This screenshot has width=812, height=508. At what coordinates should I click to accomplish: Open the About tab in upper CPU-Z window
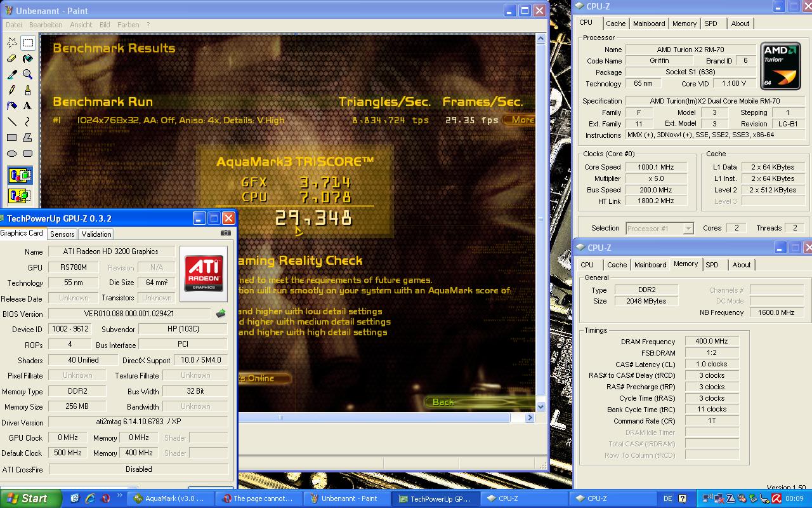[740, 23]
